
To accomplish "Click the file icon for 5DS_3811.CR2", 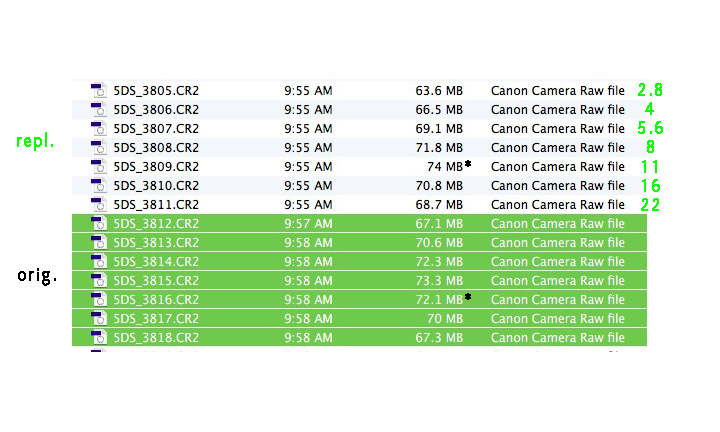I will 98,204.
